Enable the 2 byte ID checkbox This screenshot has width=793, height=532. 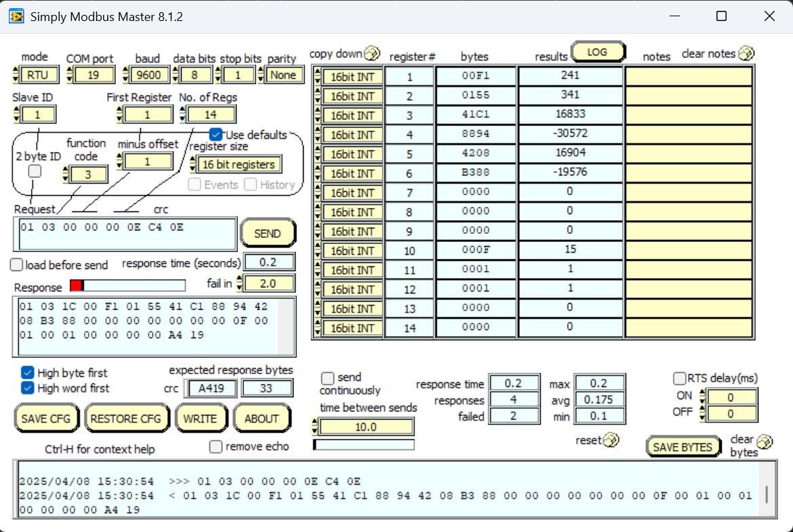(x=35, y=171)
